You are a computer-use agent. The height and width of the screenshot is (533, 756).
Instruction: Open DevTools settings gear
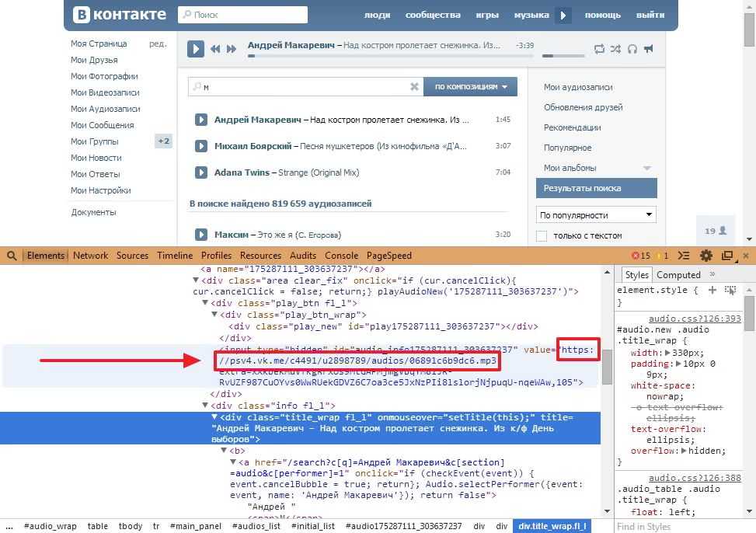coord(705,256)
